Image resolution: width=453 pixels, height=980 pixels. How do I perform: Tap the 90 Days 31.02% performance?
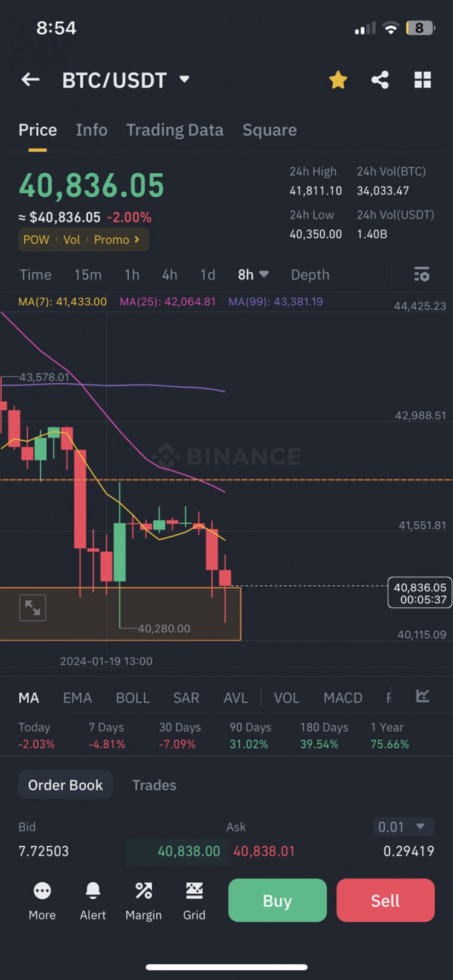(250, 736)
